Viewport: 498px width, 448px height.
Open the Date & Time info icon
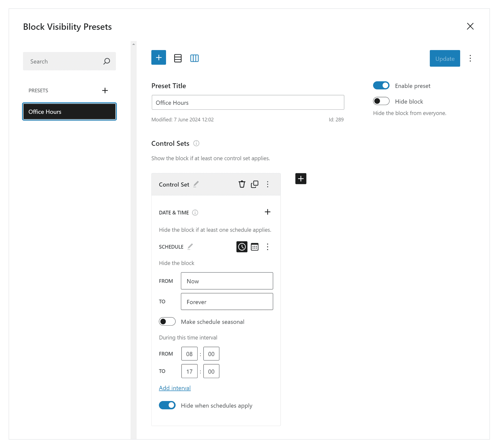point(195,213)
